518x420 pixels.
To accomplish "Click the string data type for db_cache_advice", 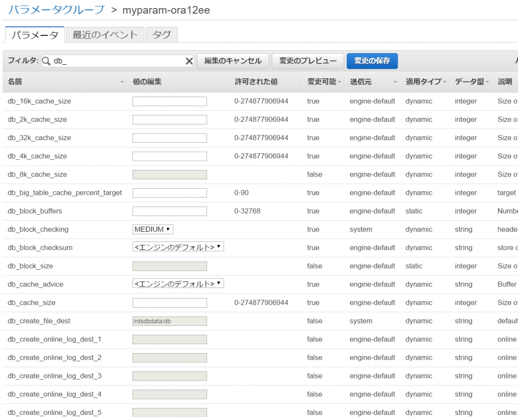I will 463,284.
